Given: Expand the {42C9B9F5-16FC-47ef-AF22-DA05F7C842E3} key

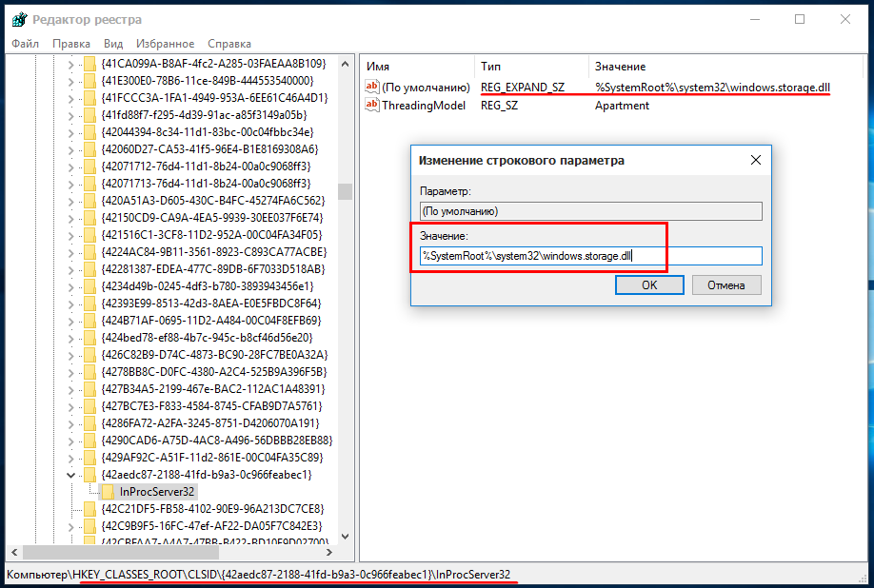Looking at the screenshot, I should 70,526.
